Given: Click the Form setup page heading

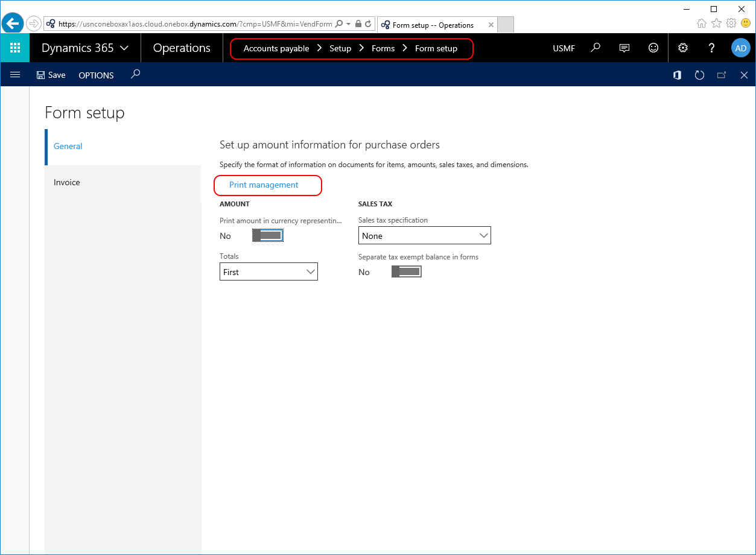Looking at the screenshot, I should [84, 113].
